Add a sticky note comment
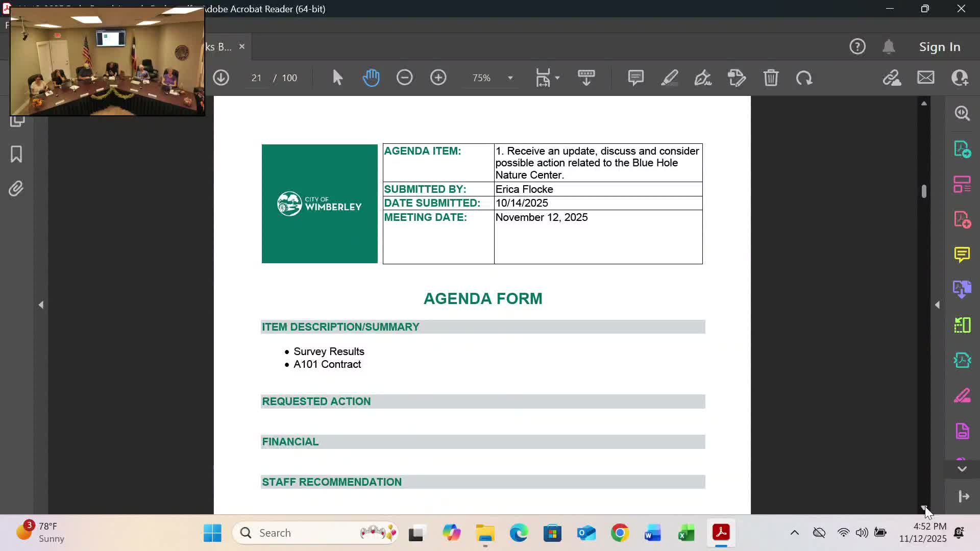The width and height of the screenshot is (980, 551). pyautogui.click(x=635, y=78)
